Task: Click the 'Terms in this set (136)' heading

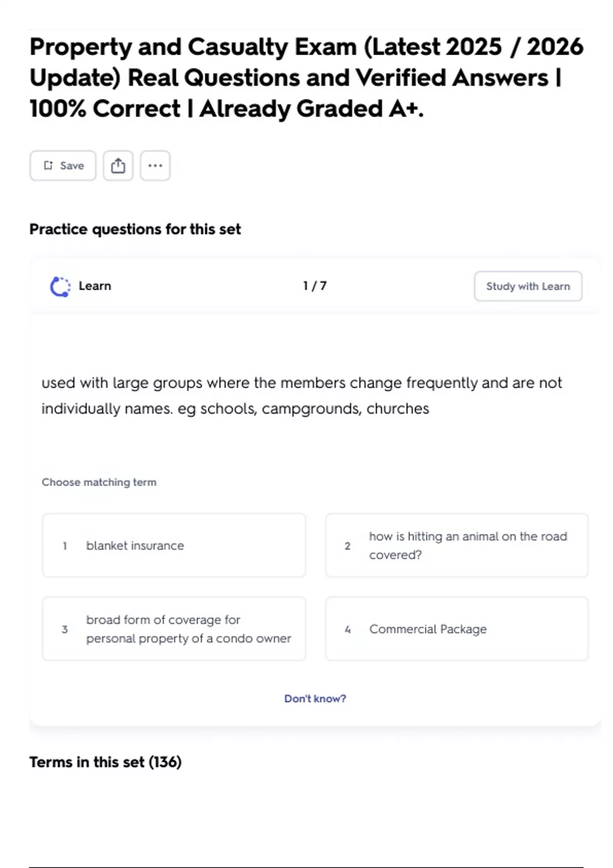Action: 105,762
